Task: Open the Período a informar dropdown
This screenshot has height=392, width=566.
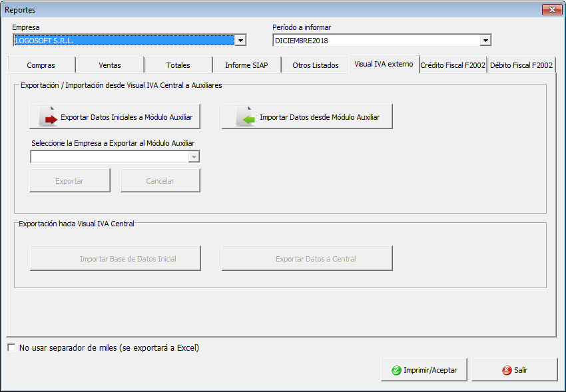Action: click(x=485, y=41)
